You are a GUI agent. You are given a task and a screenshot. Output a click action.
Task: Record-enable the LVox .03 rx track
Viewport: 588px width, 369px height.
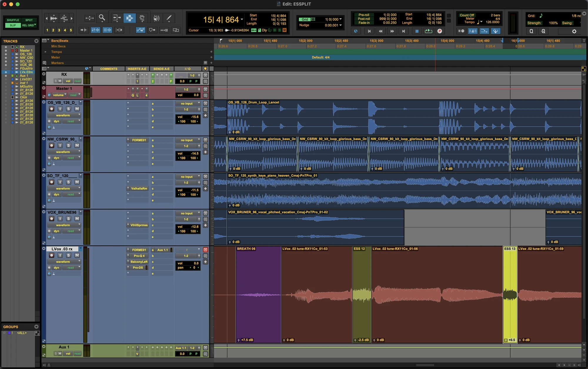pyautogui.click(x=51, y=255)
